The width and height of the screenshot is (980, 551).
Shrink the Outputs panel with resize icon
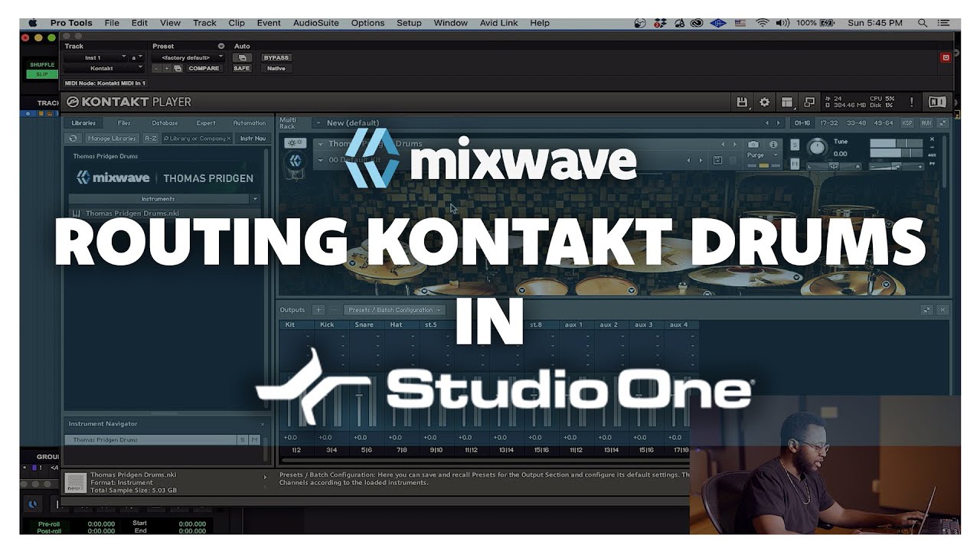point(926,310)
